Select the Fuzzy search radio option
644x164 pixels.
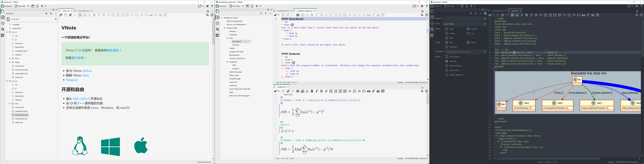(447, 70)
